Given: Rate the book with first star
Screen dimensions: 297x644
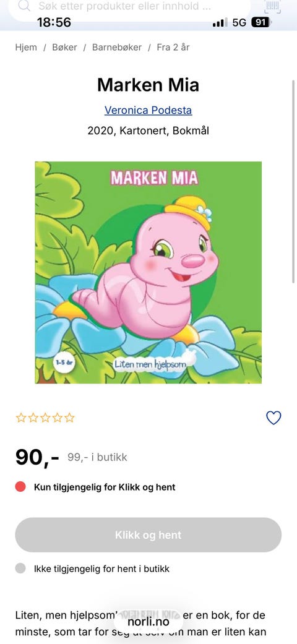Looking at the screenshot, I should 20,418.
